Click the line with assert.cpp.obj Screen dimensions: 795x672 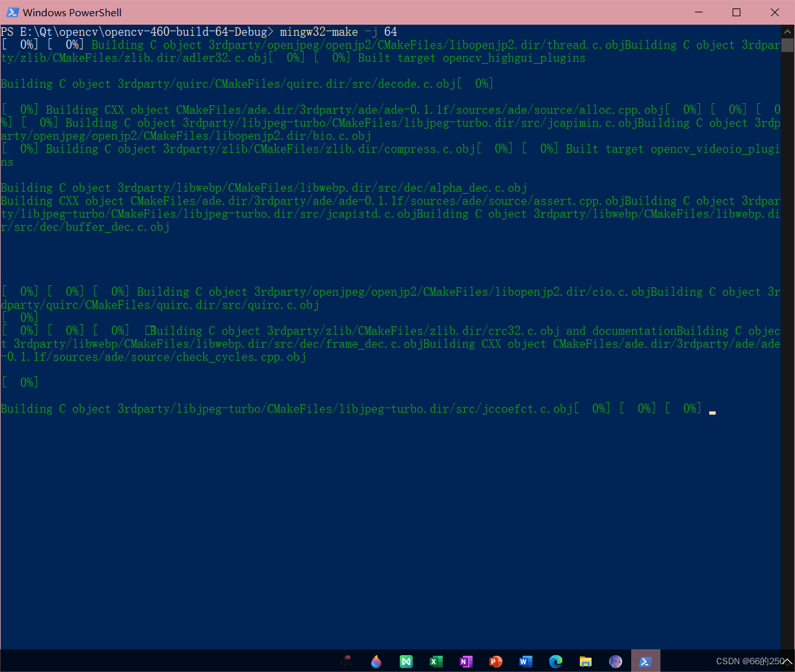tap(391, 201)
